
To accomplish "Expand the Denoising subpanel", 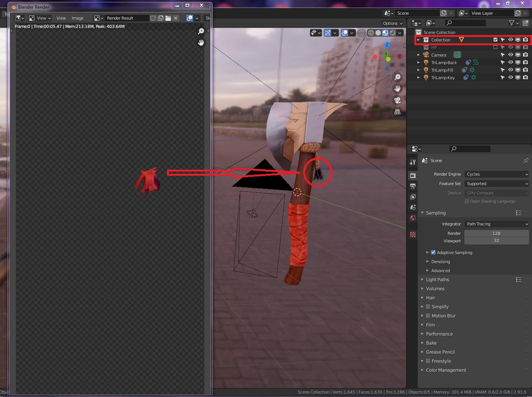I will [x=440, y=261].
